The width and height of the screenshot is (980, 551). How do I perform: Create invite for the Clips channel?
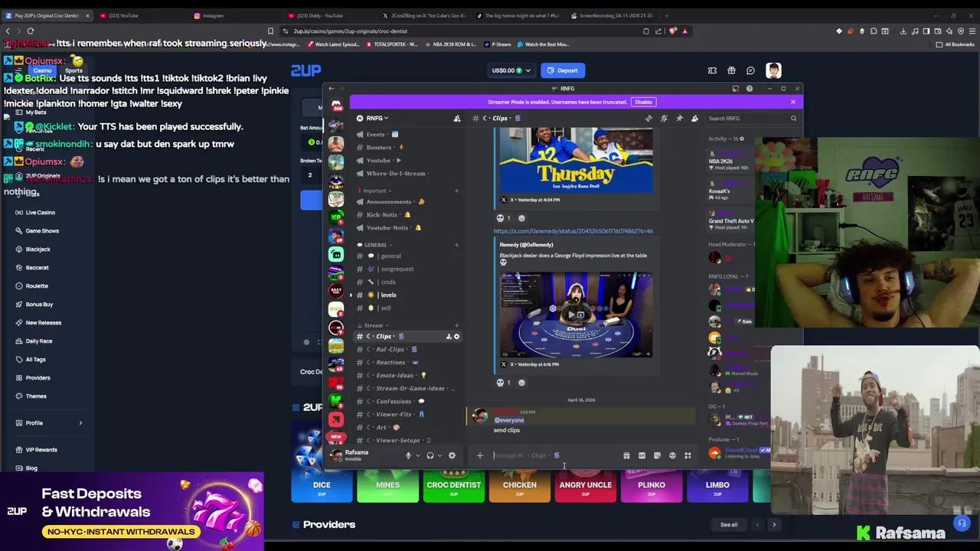click(x=449, y=336)
